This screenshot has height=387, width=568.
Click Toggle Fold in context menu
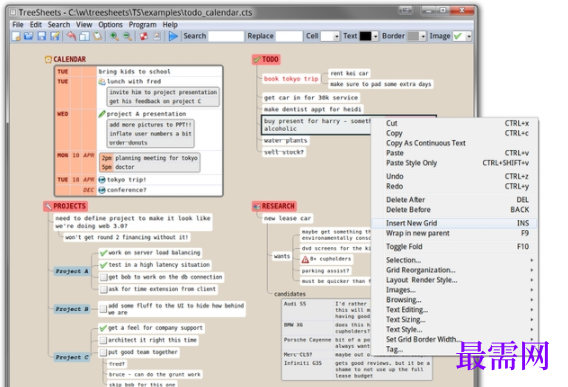click(404, 247)
